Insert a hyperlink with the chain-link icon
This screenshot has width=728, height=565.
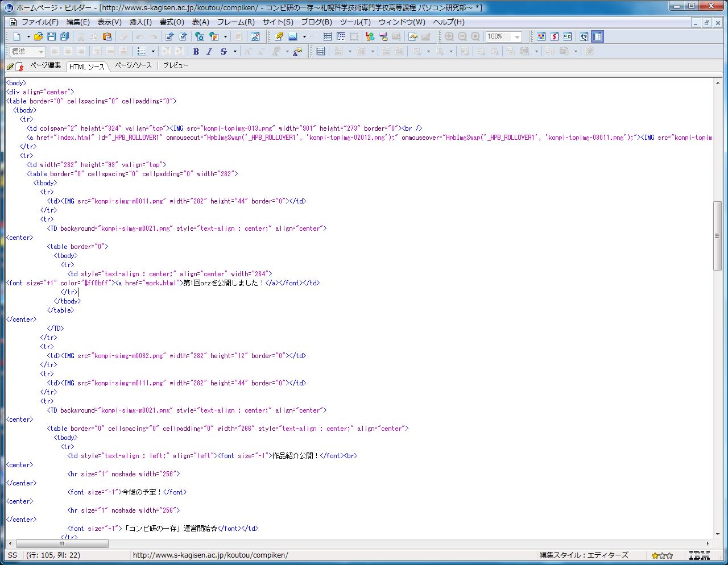279,36
